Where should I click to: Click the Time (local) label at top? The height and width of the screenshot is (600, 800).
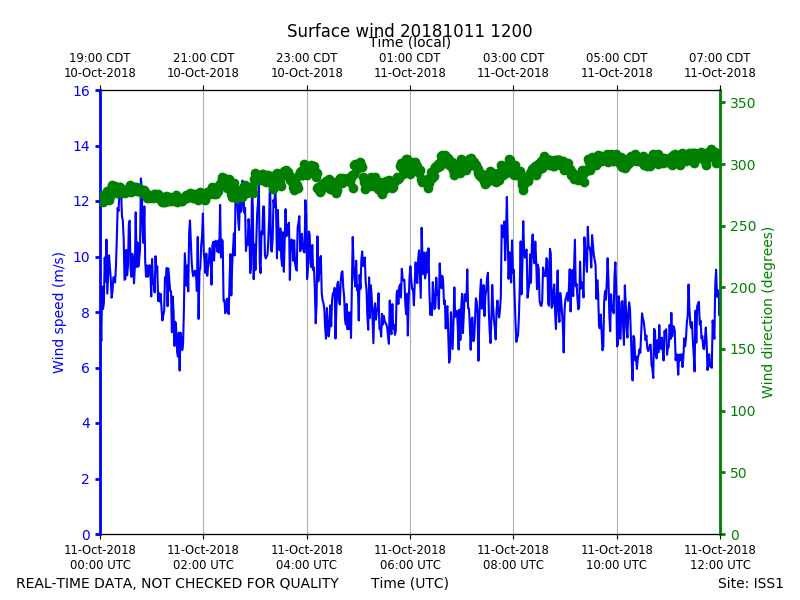[x=410, y=42]
